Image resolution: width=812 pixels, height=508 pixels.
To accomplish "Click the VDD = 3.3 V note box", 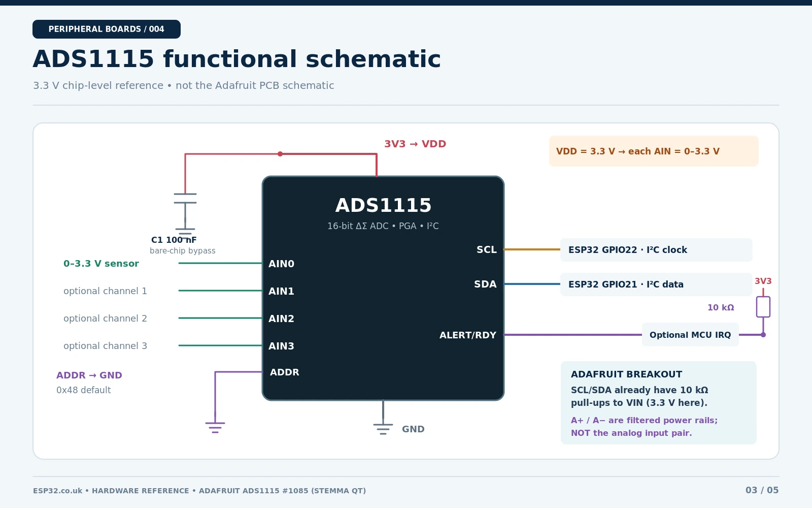I will pyautogui.click(x=654, y=151).
